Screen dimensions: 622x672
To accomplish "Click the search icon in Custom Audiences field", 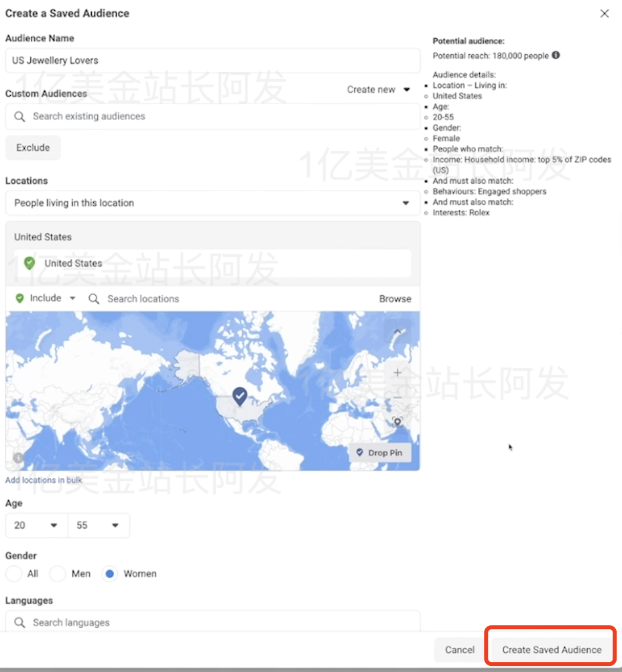I will pos(18,116).
